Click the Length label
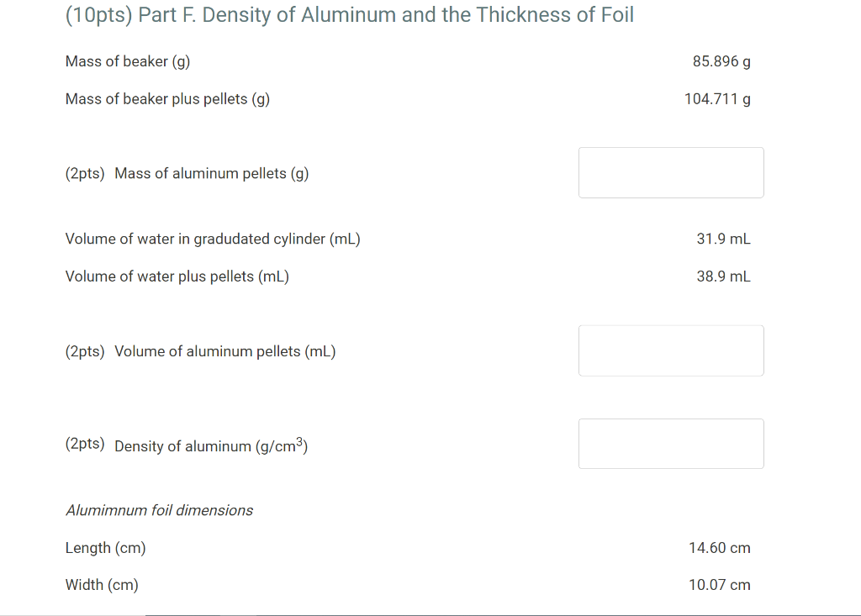861x616 pixels. 105,547
